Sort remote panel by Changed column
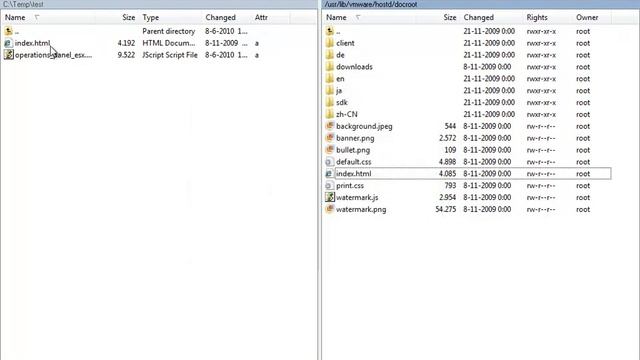 pyautogui.click(x=478, y=18)
